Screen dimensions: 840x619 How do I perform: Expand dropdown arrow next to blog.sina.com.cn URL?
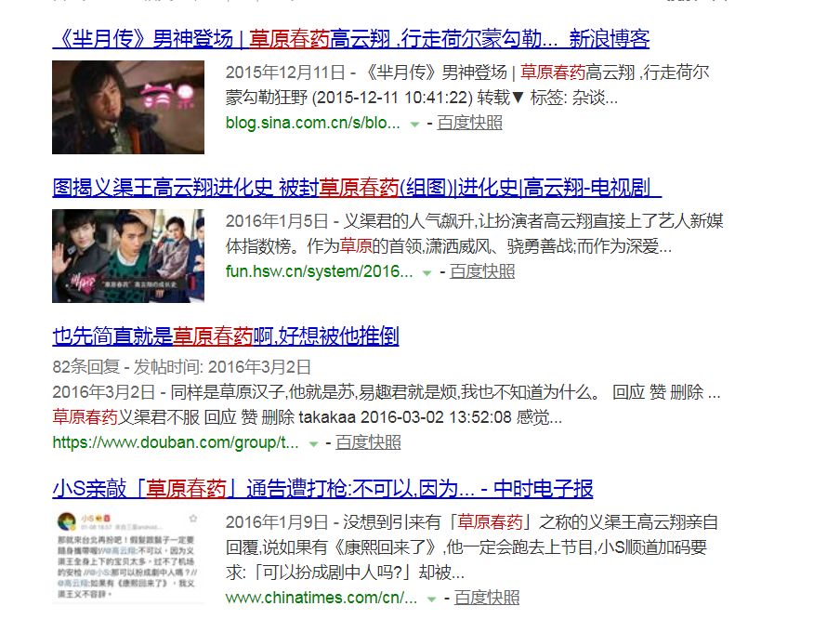(414, 125)
